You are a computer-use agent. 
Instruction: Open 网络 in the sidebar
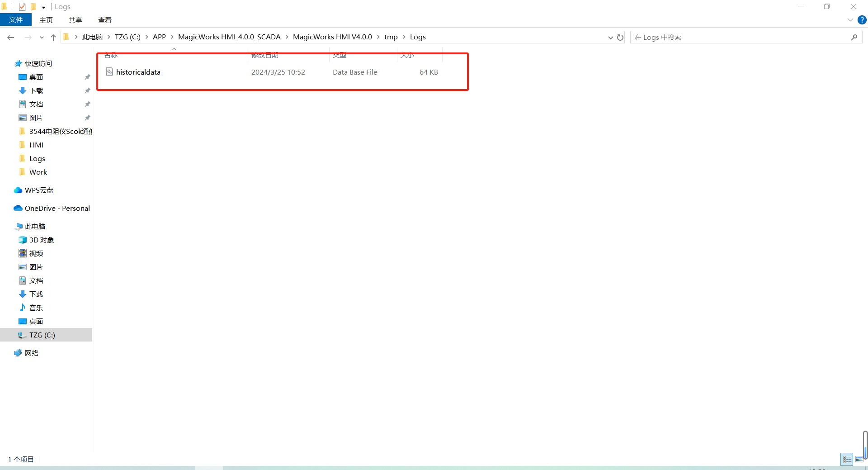(x=31, y=353)
